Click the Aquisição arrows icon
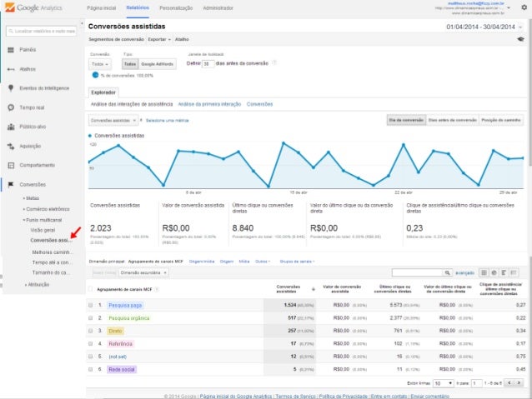Viewport: 532px width, 399px height. pyautogui.click(x=10, y=146)
